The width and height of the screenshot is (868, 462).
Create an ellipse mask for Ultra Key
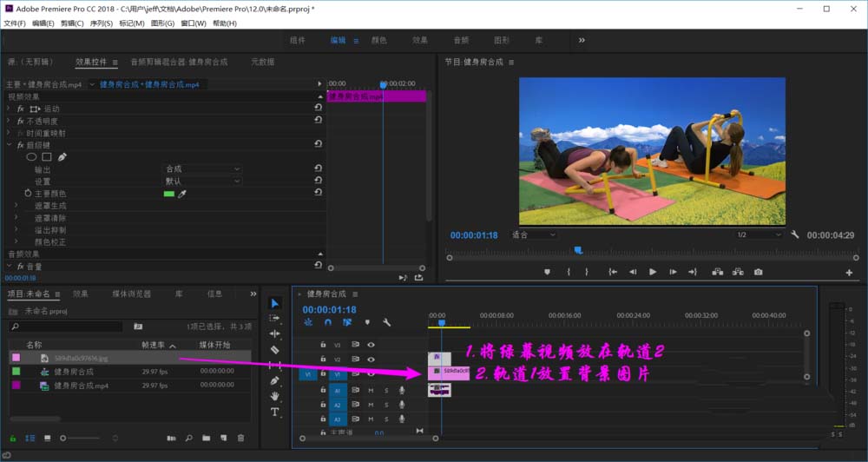[31, 157]
